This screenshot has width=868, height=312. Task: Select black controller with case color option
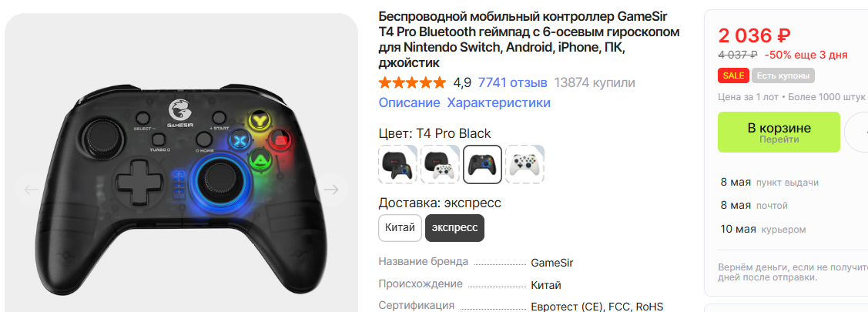pos(398,164)
